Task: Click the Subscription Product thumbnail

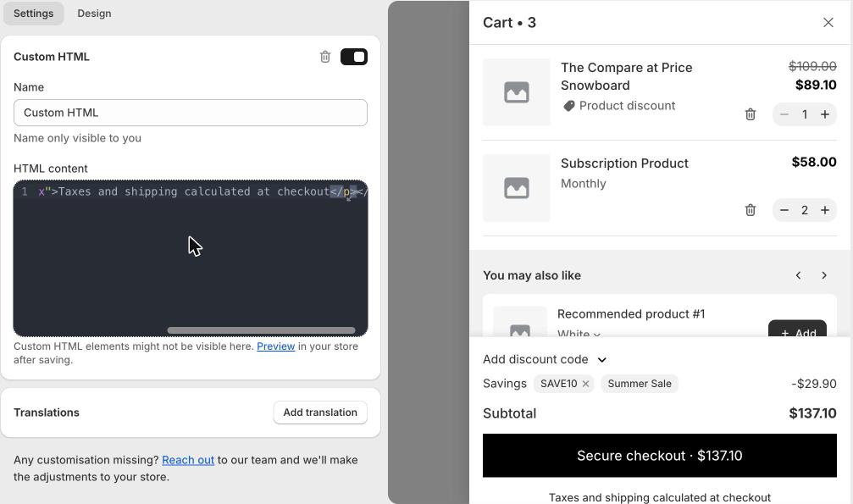Action: (x=516, y=188)
